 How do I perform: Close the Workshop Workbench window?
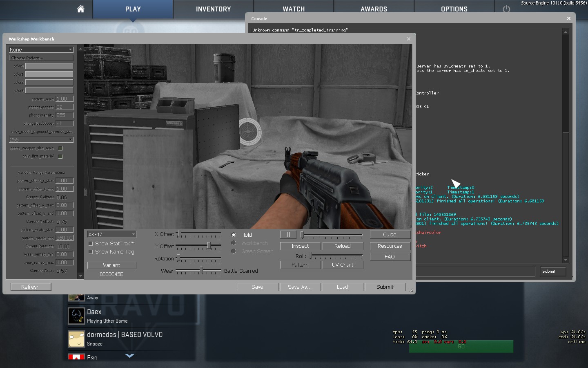tap(409, 39)
